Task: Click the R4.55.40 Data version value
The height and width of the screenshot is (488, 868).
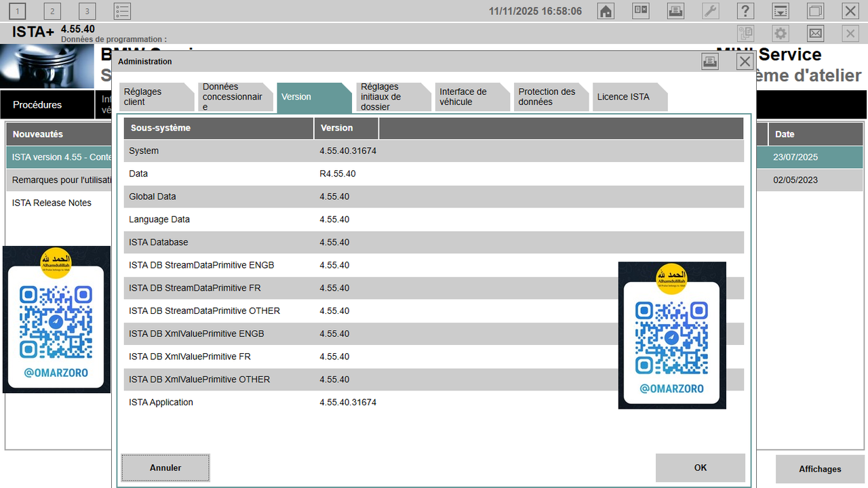Action: pyautogui.click(x=338, y=174)
